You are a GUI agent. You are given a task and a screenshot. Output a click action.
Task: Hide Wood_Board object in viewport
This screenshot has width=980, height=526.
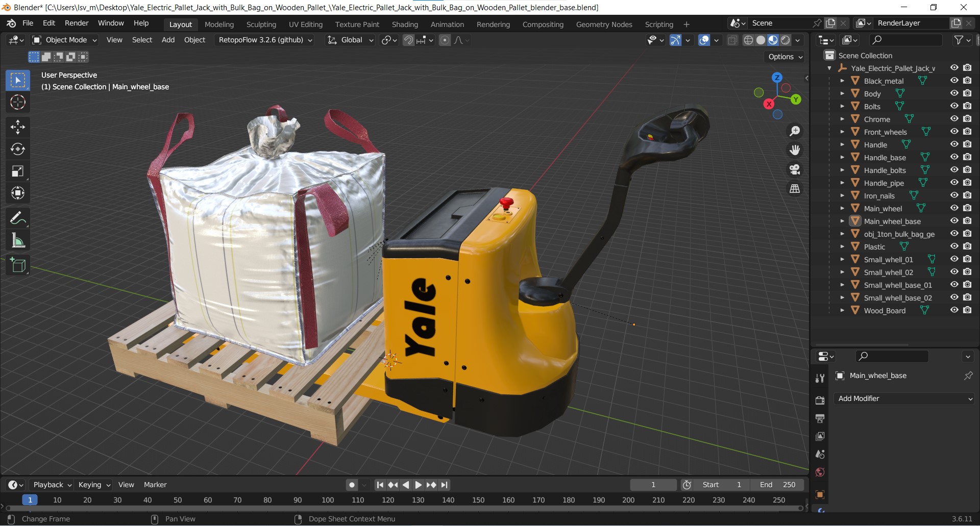[x=954, y=310]
